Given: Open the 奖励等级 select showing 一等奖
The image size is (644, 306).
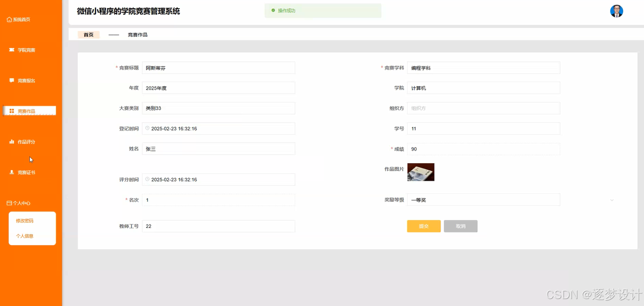Looking at the screenshot, I should (483, 200).
